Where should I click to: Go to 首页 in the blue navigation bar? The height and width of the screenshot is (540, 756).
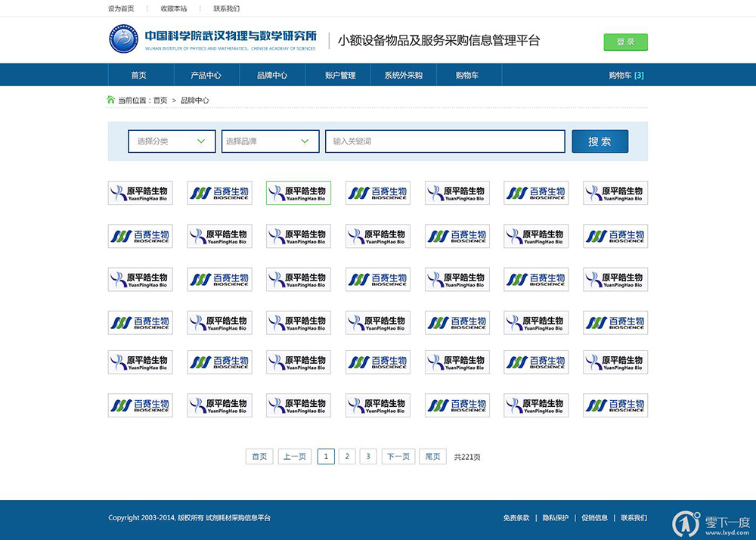pos(139,75)
